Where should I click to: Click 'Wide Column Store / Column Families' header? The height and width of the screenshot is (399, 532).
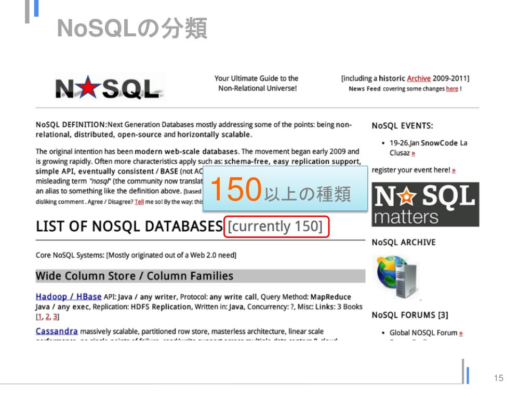pos(200,276)
